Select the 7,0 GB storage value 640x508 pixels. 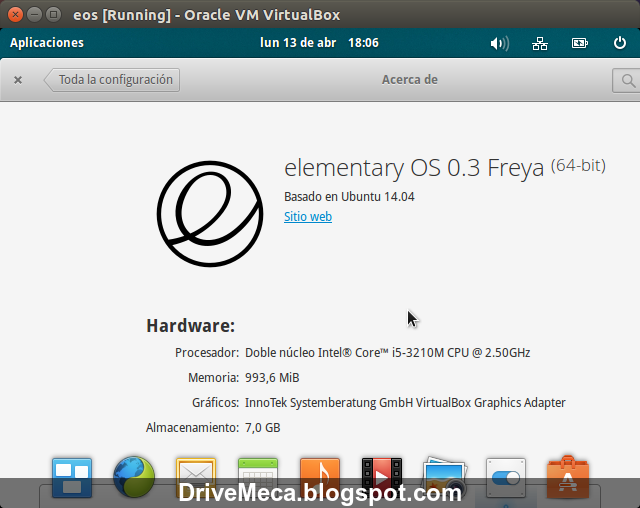[x=262, y=428]
